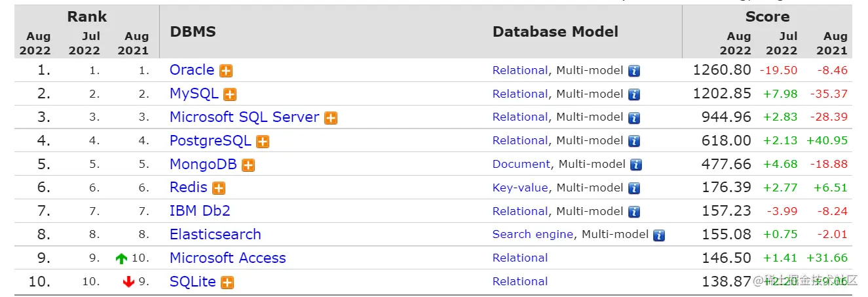Open the PostgreSQL link
The height and width of the screenshot is (297, 868).
pyautogui.click(x=210, y=140)
